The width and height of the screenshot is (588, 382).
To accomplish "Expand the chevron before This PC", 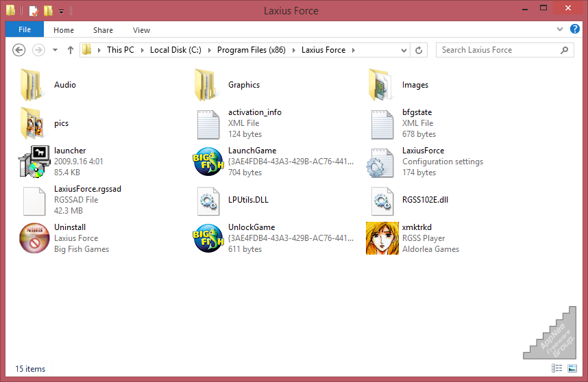I will point(99,50).
